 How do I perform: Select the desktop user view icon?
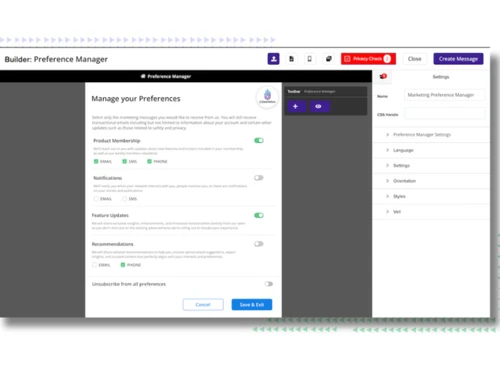273,59
